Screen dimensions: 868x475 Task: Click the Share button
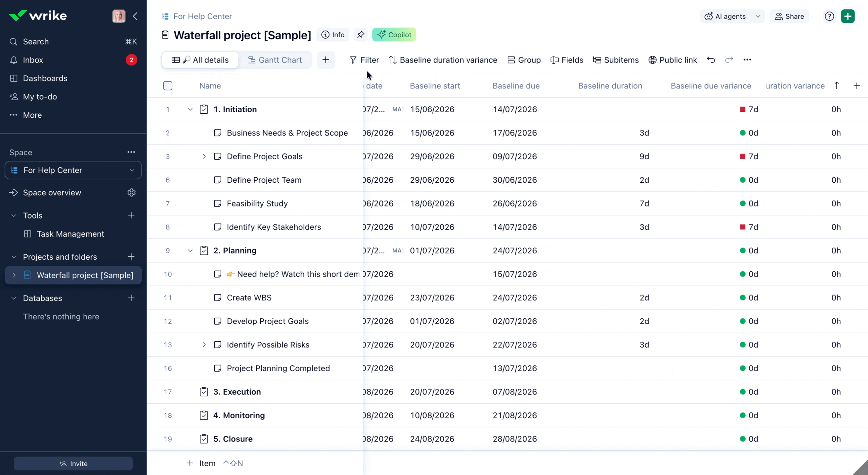789,16
